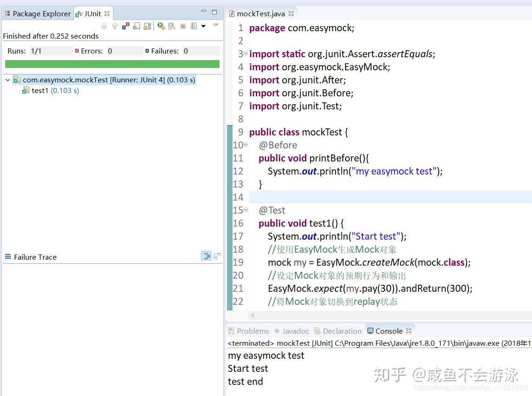532x396 pixels.
Task: Select the mockTest.java editor tab
Action: point(260,13)
